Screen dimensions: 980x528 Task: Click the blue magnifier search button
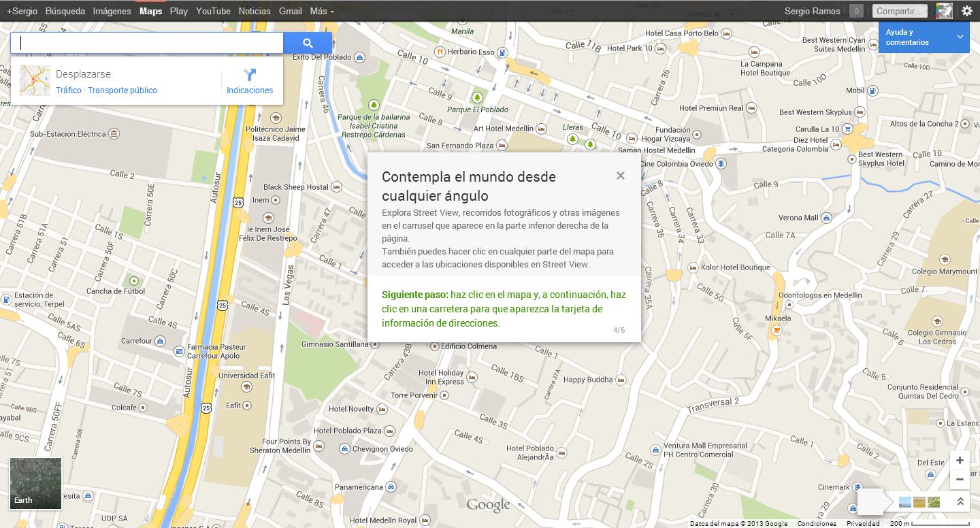pyautogui.click(x=308, y=43)
